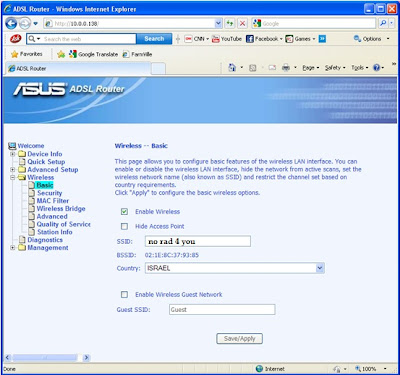Open the YouTube toolbar shortcut
Viewport: 400px width, 375px height.
point(227,39)
